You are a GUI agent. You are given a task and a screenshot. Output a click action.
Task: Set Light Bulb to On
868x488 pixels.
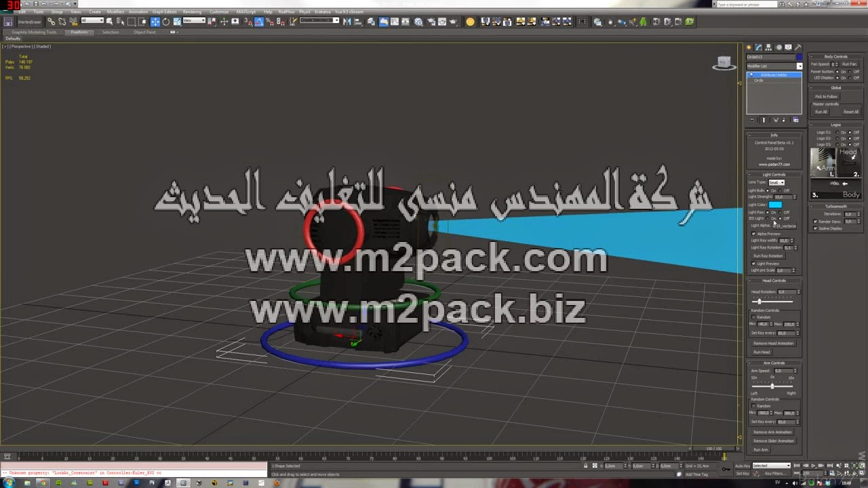click(768, 190)
